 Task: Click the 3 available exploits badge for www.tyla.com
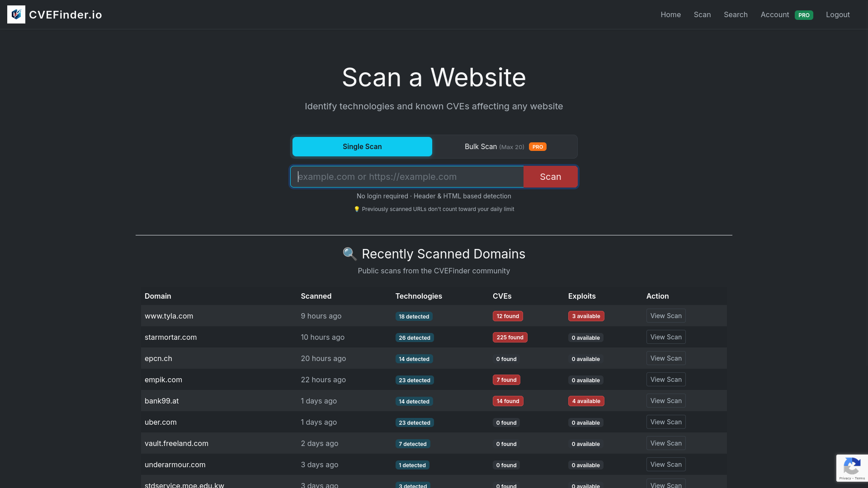tap(586, 316)
